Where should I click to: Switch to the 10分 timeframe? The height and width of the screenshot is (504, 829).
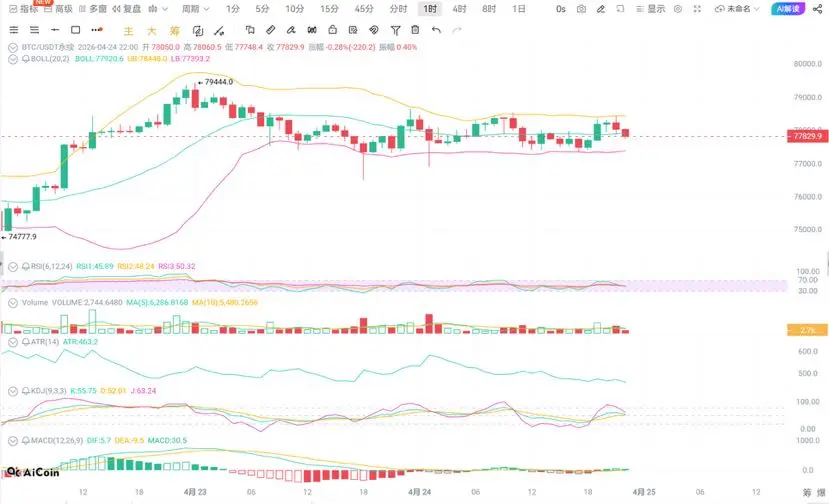[x=294, y=9]
